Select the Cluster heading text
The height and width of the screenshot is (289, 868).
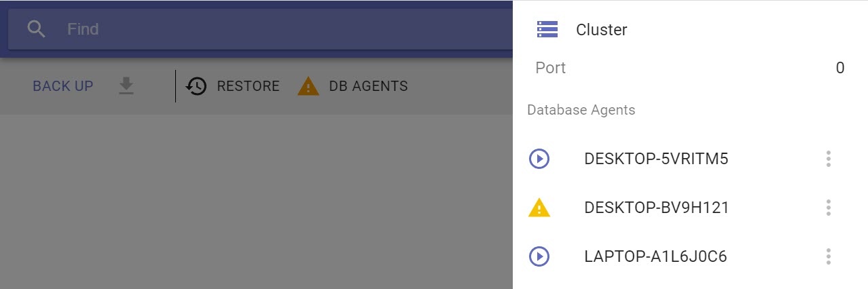(602, 30)
